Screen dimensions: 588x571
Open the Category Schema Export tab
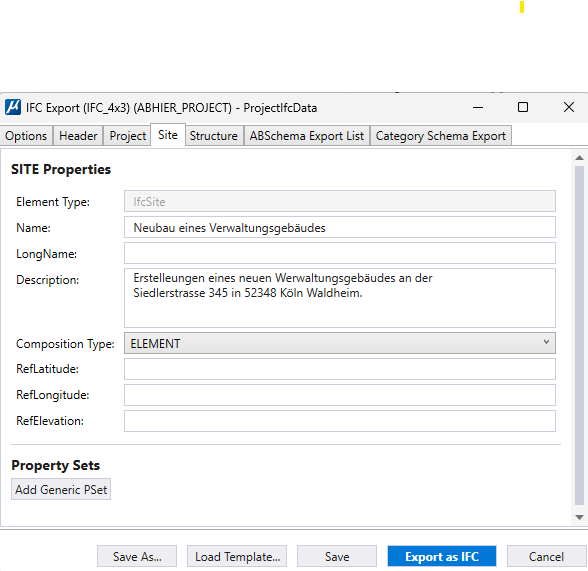click(441, 136)
